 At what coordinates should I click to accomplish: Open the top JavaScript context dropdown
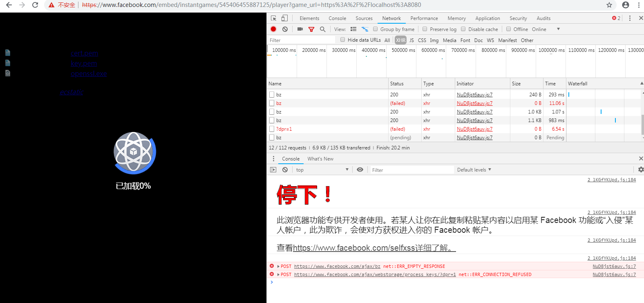tap(322, 170)
